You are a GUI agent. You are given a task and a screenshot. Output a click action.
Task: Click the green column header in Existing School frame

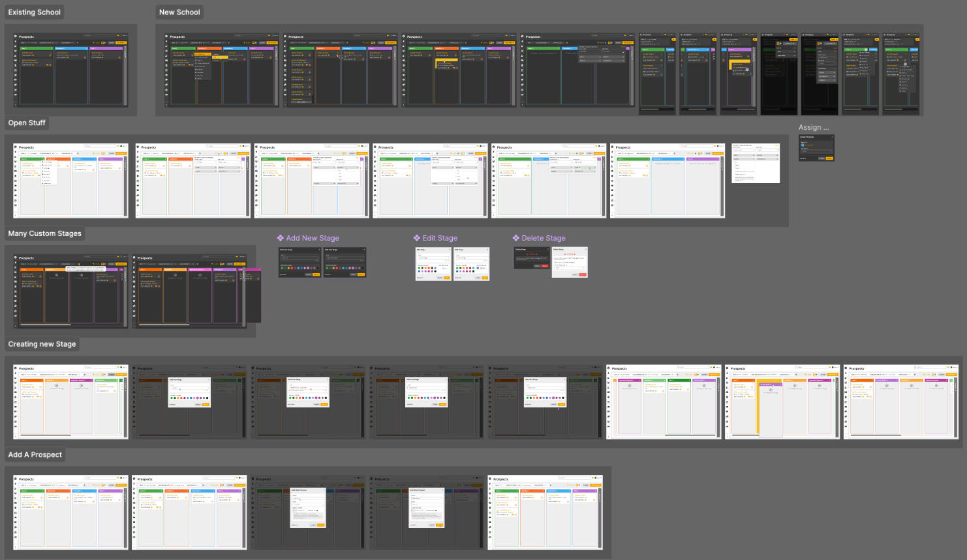pos(36,48)
